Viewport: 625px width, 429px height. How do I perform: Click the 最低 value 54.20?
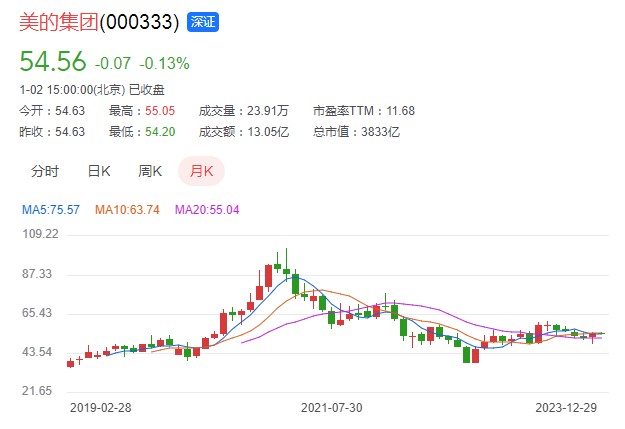tap(160, 132)
